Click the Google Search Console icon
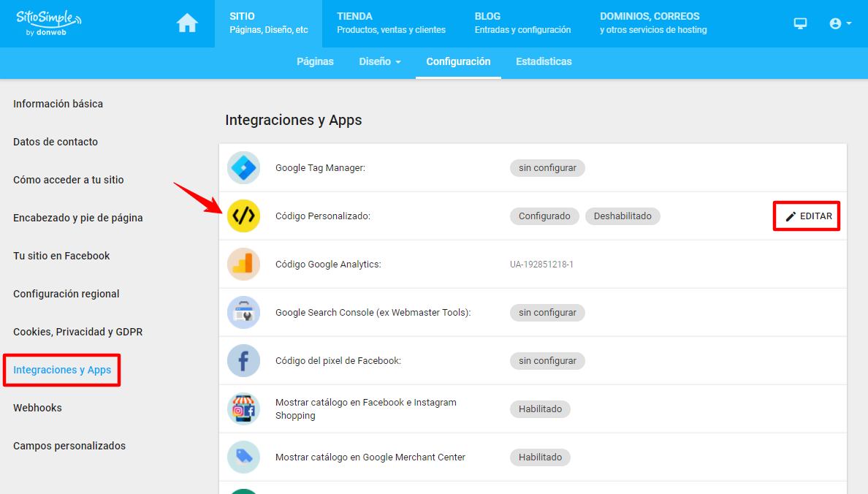Screen dimensions: 868x494 243,312
